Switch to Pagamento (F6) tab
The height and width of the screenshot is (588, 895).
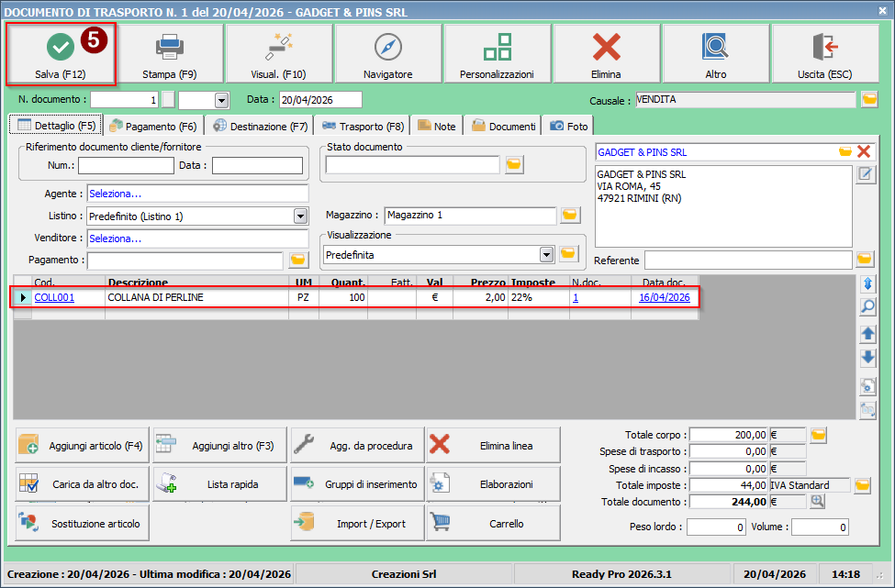point(153,126)
